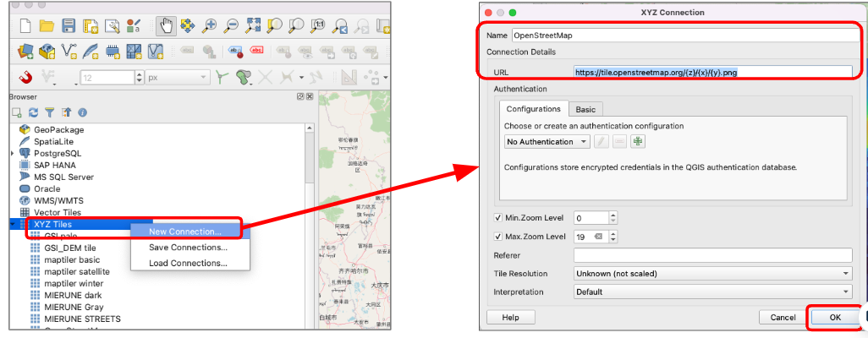Open the Interpretation dropdown
This screenshot has height=338, width=868.
(x=713, y=292)
